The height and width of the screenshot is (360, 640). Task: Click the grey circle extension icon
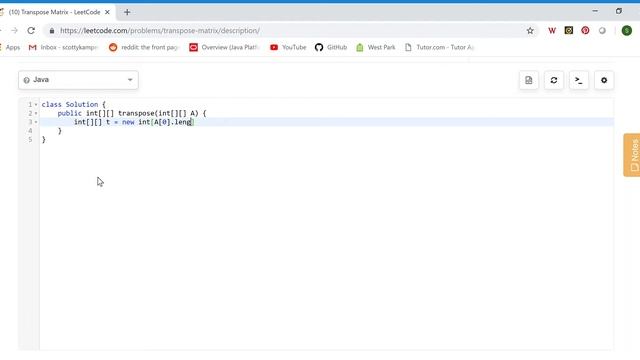(602, 31)
